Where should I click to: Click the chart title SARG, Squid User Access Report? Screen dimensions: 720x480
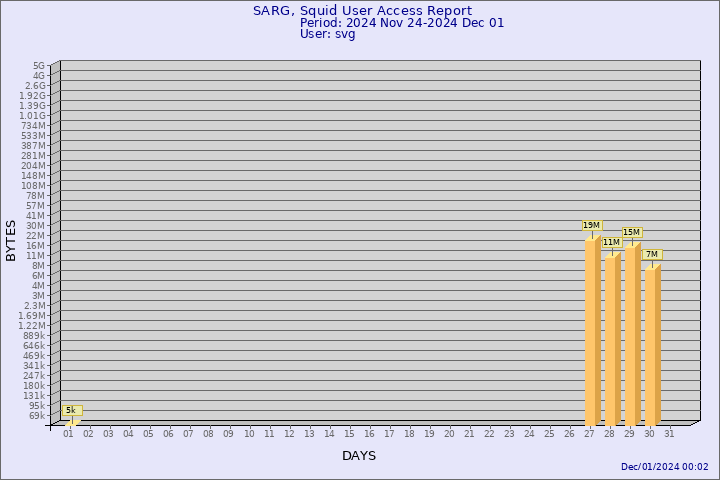(x=362, y=11)
